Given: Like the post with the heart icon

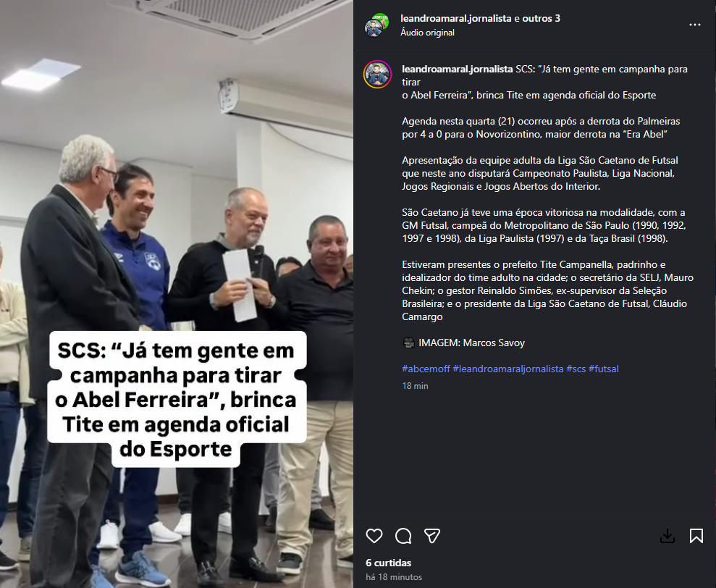Looking at the screenshot, I should pos(374,536).
